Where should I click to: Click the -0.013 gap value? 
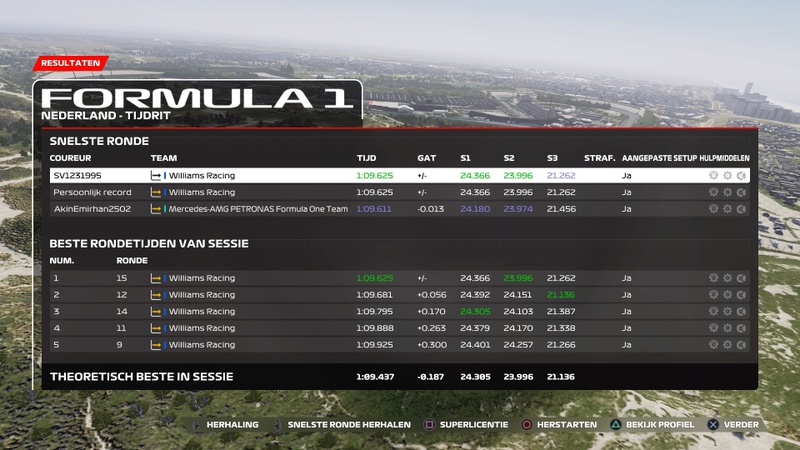(x=431, y=209)
